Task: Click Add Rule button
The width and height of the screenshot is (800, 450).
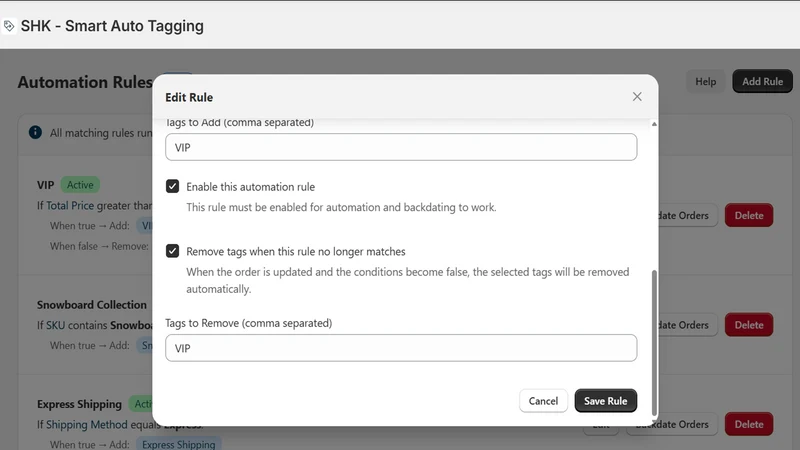Action: coord(762,82)
